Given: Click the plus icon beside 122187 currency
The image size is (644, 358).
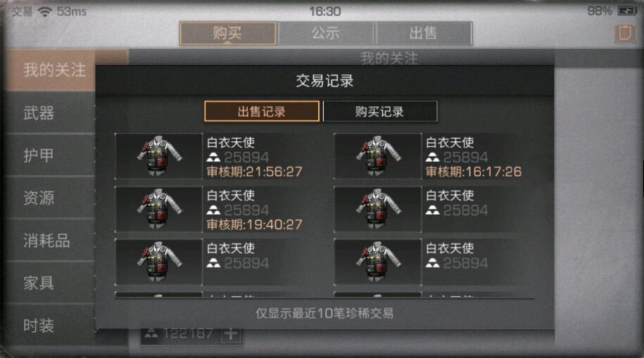Looking at the screenshot, I should tap(231, 334).
